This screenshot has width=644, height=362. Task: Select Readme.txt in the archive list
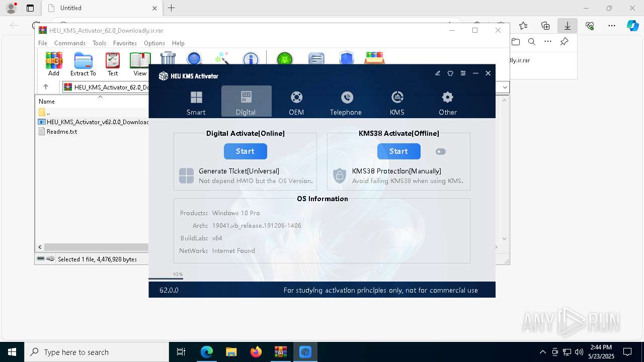(x=62, y=132)
